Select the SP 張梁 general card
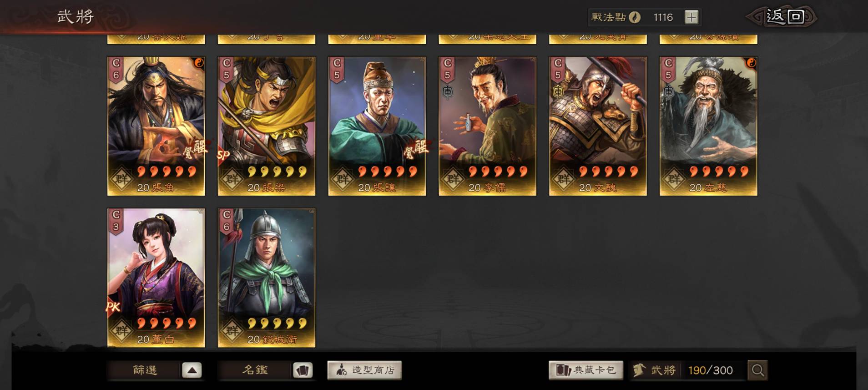The height and width of the screenshot is (390, 868). (267, 126)
